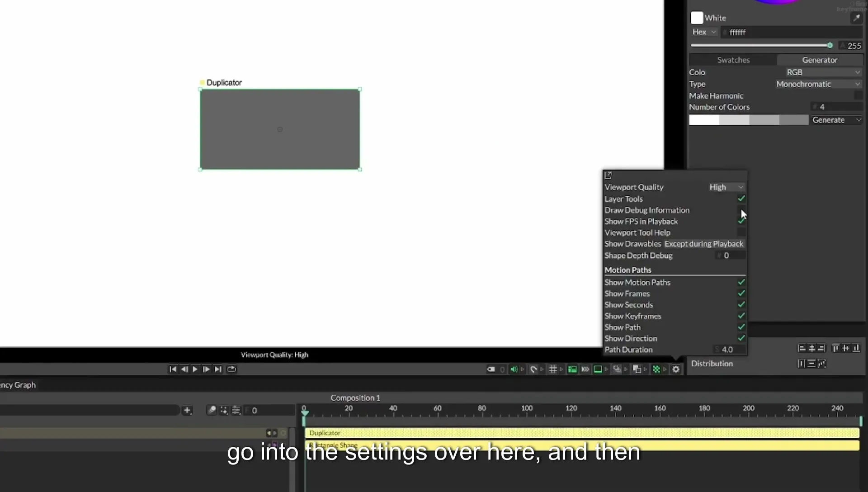Align bottom edges icon in alignment panel
868x492 pixels.
coord(856,348)
